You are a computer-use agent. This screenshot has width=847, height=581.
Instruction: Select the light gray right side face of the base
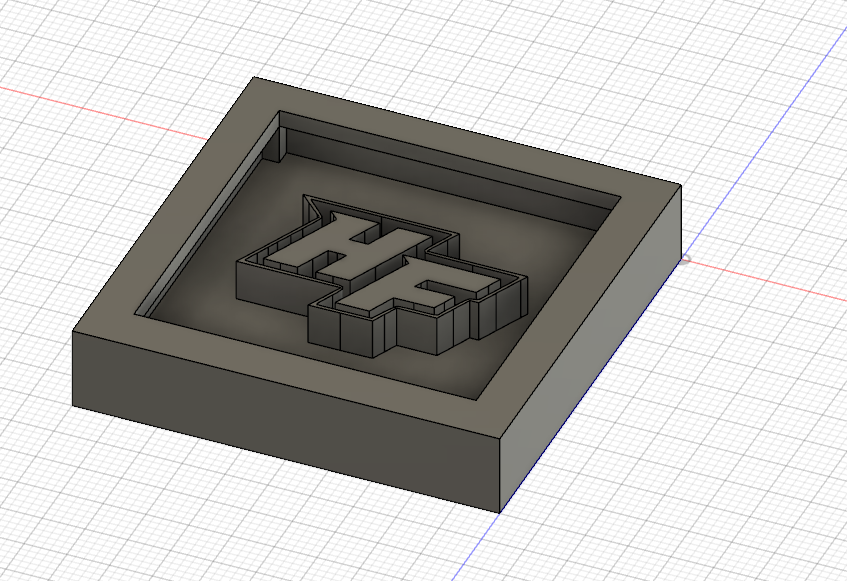click(591, 348)
